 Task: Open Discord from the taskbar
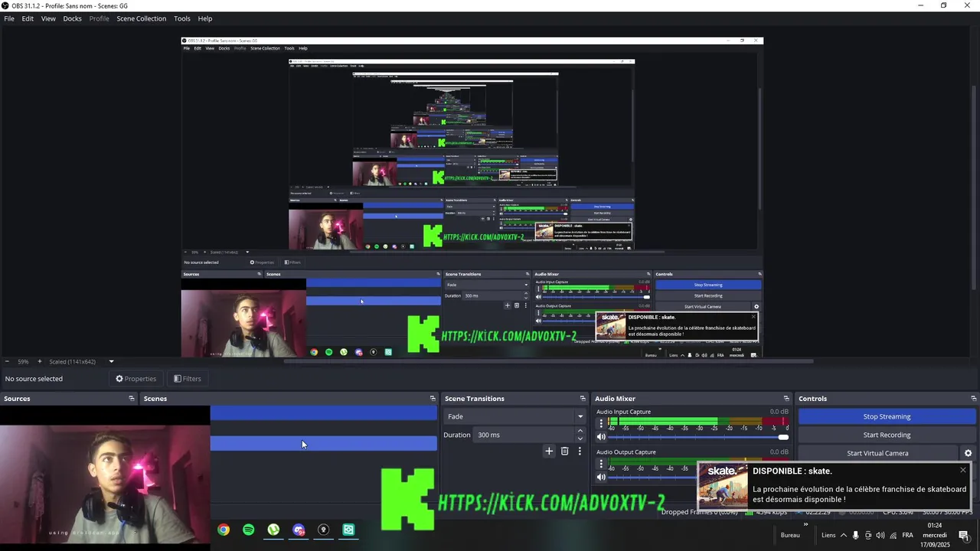coord(299,530)
